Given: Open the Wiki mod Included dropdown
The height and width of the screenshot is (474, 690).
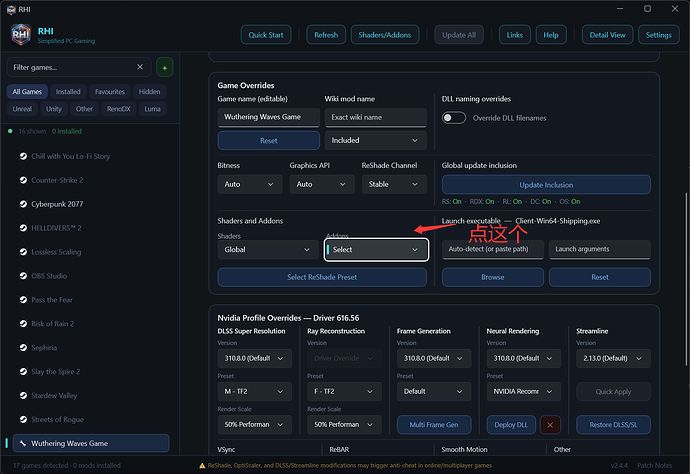Looking at the screenshot, I should click(376, 140).
